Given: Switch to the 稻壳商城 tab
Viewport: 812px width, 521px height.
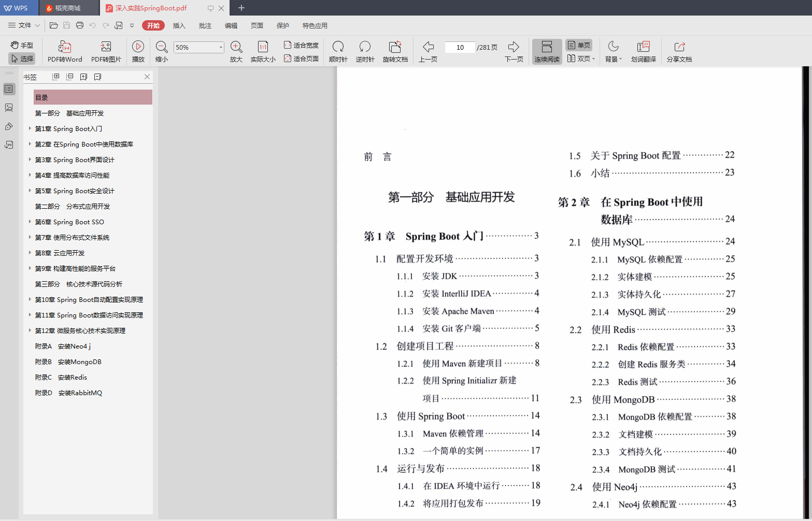Looking at the screenshot, I should 68,8.
